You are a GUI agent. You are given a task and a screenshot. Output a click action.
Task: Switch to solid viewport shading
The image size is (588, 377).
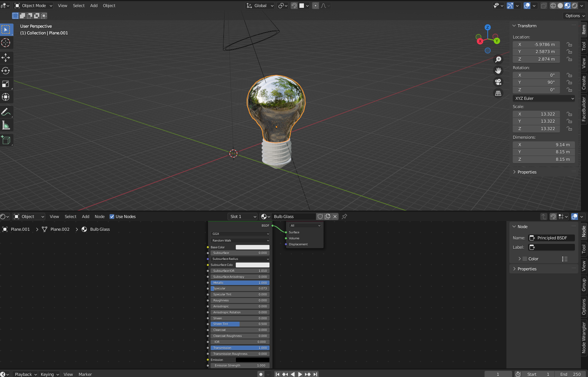[x=560, y=6]
